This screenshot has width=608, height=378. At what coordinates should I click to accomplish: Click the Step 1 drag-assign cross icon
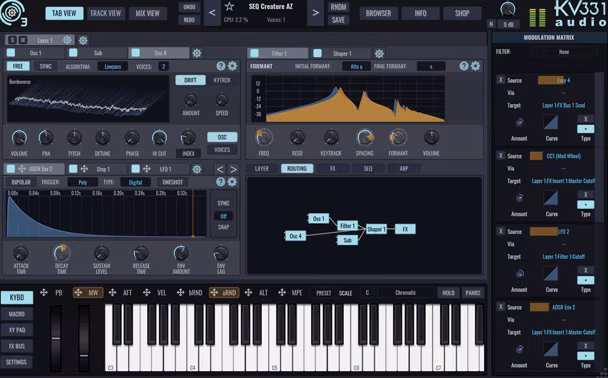coord(84,169)
